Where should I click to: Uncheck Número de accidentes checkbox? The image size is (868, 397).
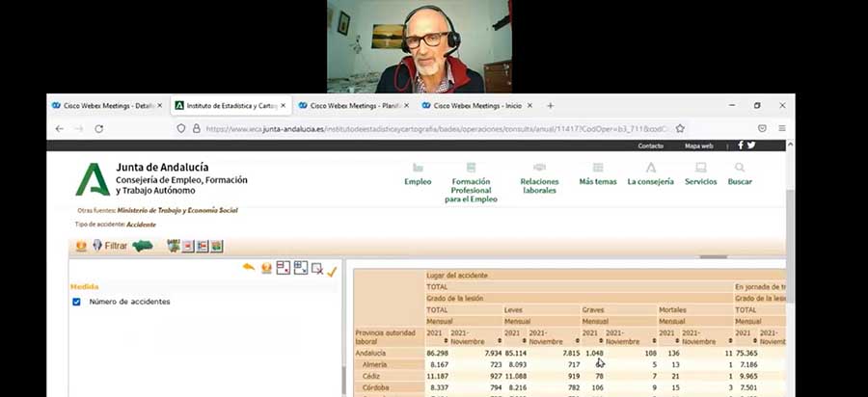[x=77, y=302]
